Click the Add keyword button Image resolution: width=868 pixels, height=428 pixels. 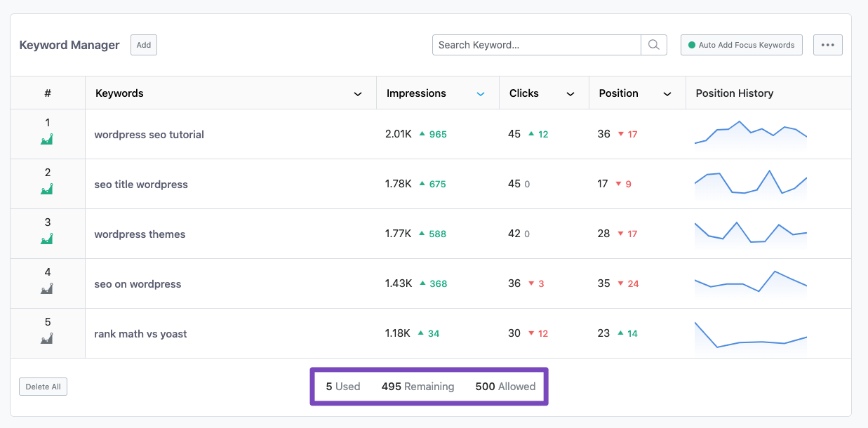(x=144, y=45)
